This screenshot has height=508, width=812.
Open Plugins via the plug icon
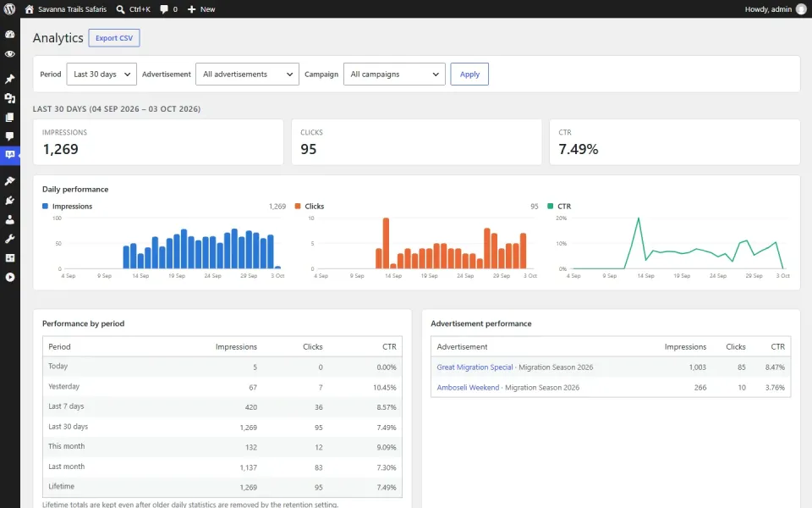[10, 200]
